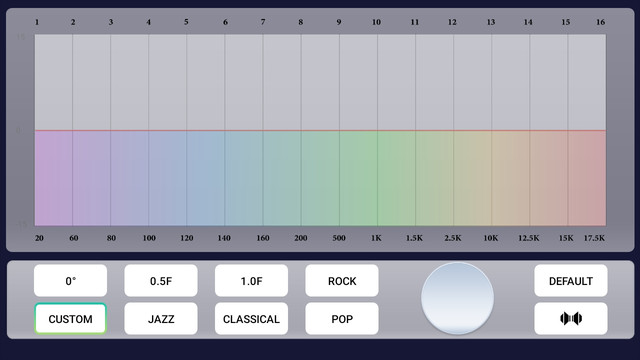Viewport: 640px width, 360px height.
Task: Click the speaker sound icon button
Action: tap(571, 318)
